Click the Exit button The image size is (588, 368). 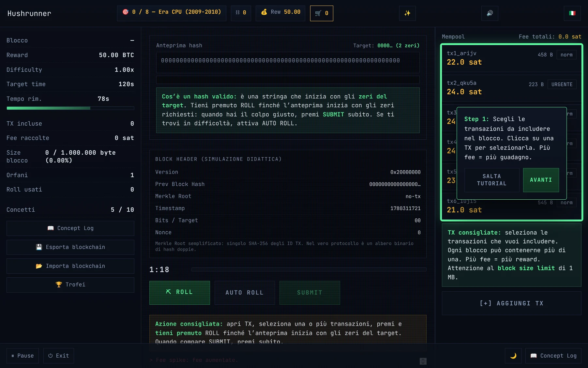point(59,356)
